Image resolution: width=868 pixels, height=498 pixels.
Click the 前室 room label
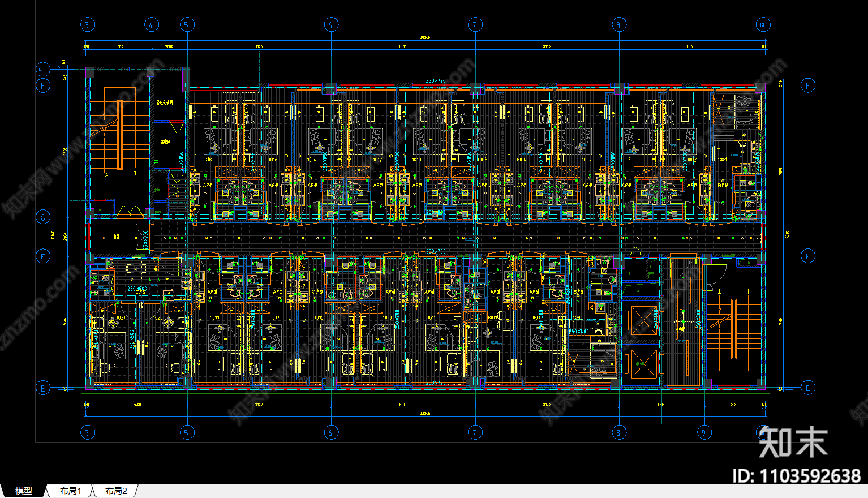point(116,237)
